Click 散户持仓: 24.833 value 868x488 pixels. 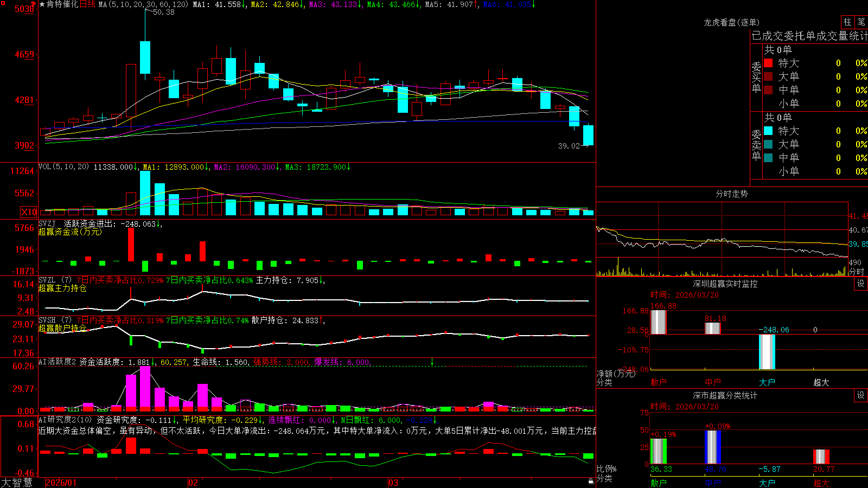click(x=287, y=320)
